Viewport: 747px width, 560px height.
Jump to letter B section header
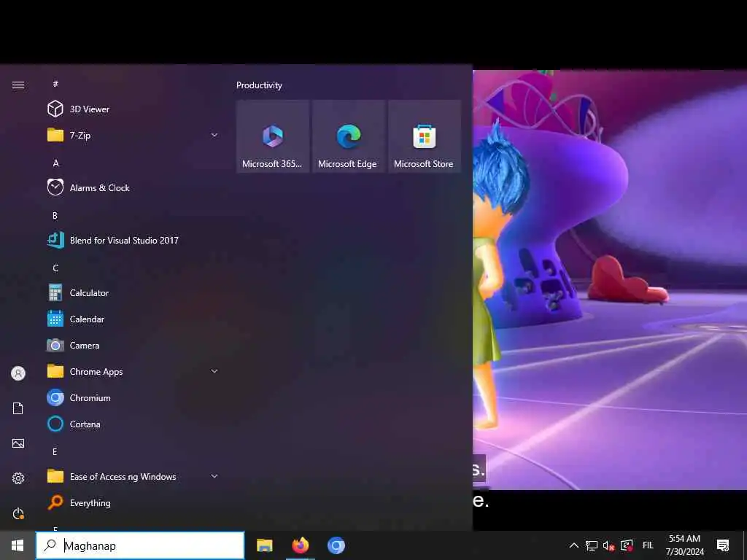point(55,215)
